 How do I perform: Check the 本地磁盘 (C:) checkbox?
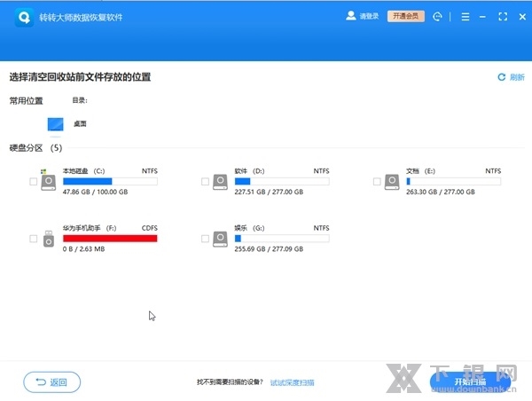tap(34, 182)
